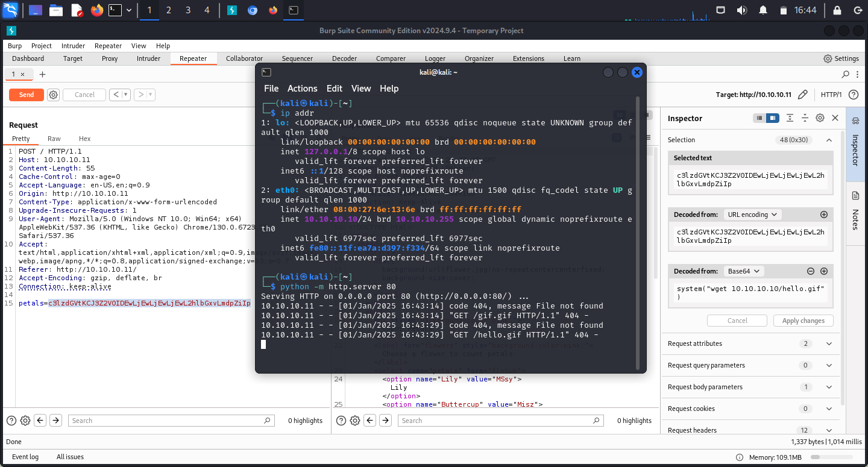Expand the terminal launcher dropdown arrow
This screenshot has width=868, height=467.
click(128, 10)
